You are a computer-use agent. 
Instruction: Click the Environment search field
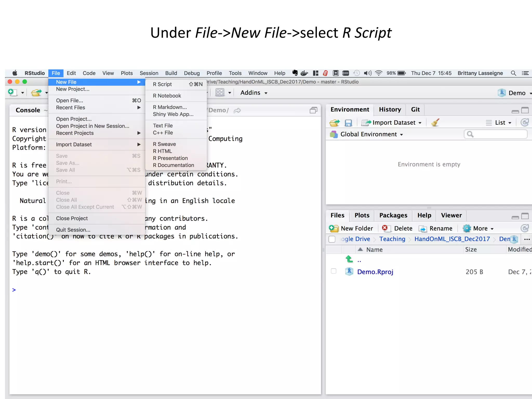496,134
